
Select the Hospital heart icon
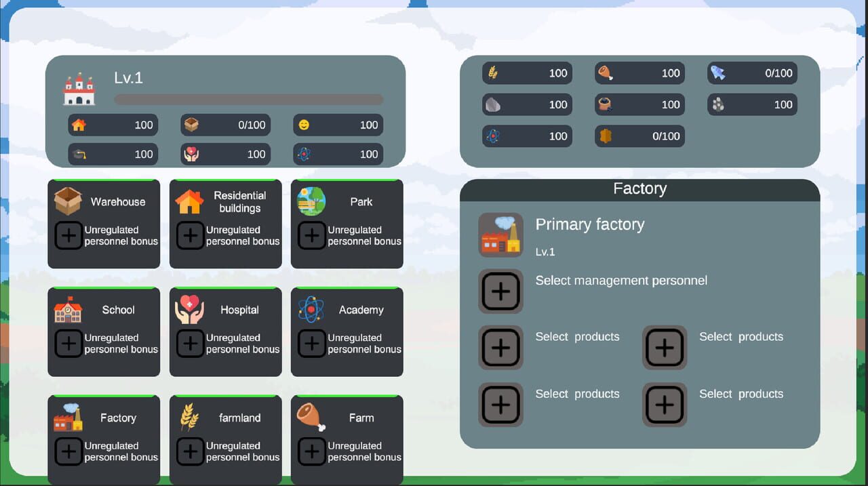[189, 310]
